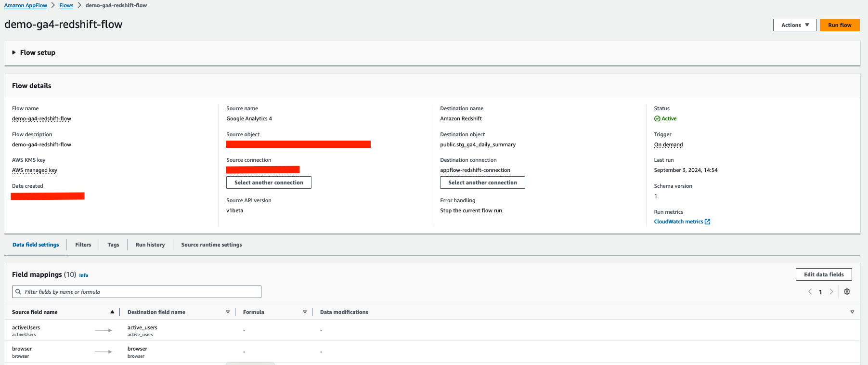The width and height of the screenshot is (868, 365).
Task: Click the 'Stop the current flow run' text
Action: [471, 210]
